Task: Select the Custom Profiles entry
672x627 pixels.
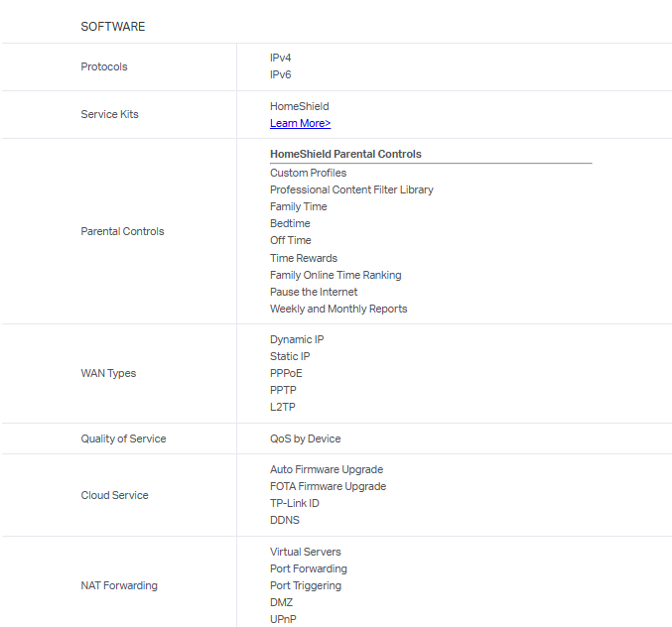Action: click(308, 173)
